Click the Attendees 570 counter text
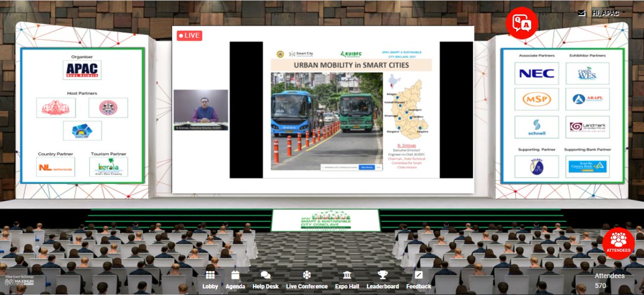 [x=609, y=281]
